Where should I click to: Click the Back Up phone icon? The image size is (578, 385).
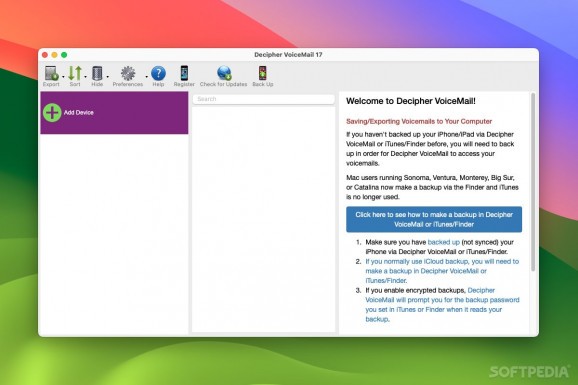(262, 73)
